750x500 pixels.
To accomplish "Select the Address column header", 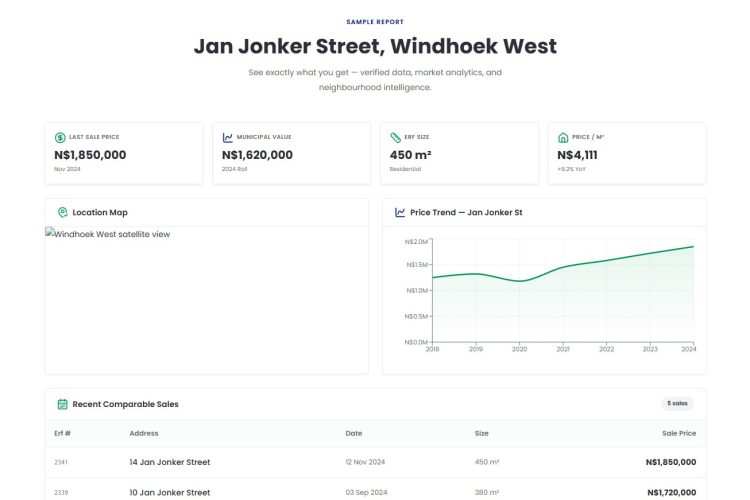I will click(144, 433).
